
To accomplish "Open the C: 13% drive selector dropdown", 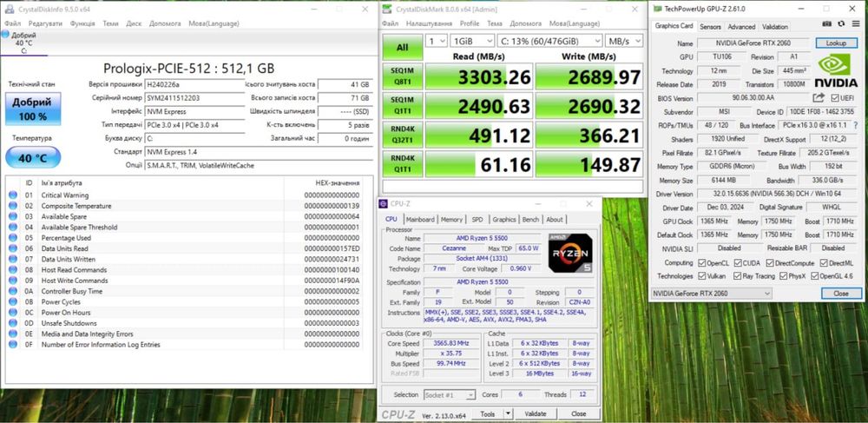I will 549,41.
